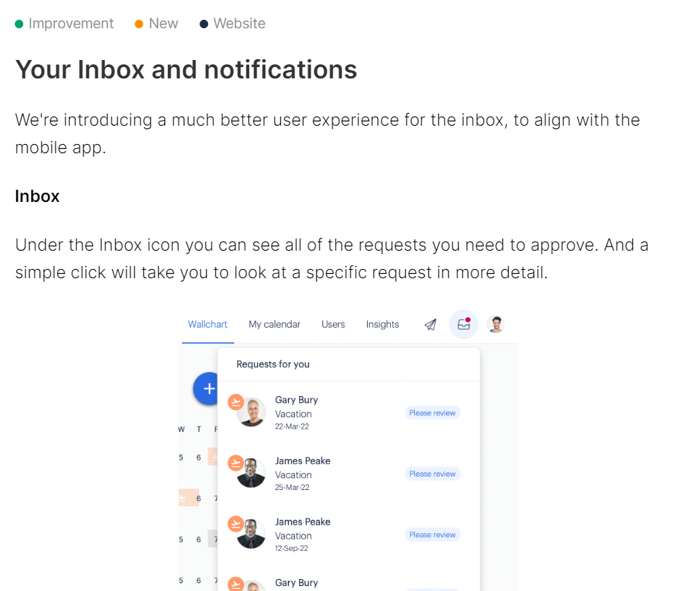The height and width of the screenshot is (591, 700).
Task: Click Please review for James Peake's 12-Sep-22 vacation
Action: coord(432,535)
